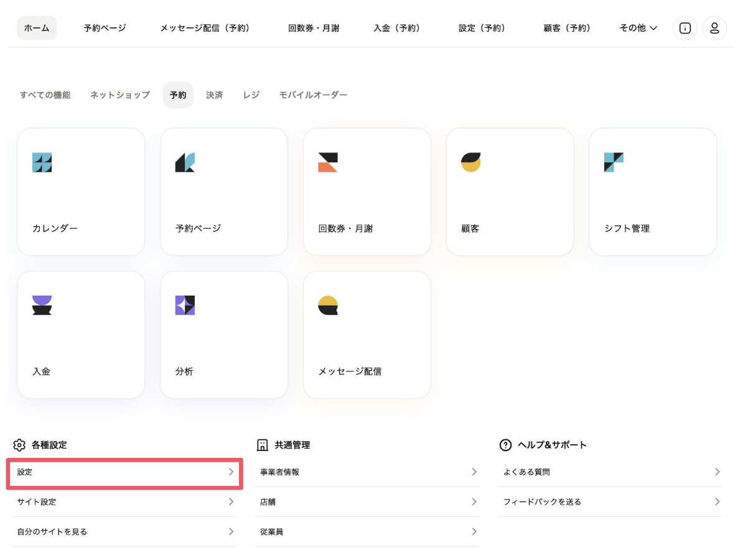Open the 顧客 tile icon
Image resolution: width=748 pixels, height=560 pixels.
pos(470,162)
